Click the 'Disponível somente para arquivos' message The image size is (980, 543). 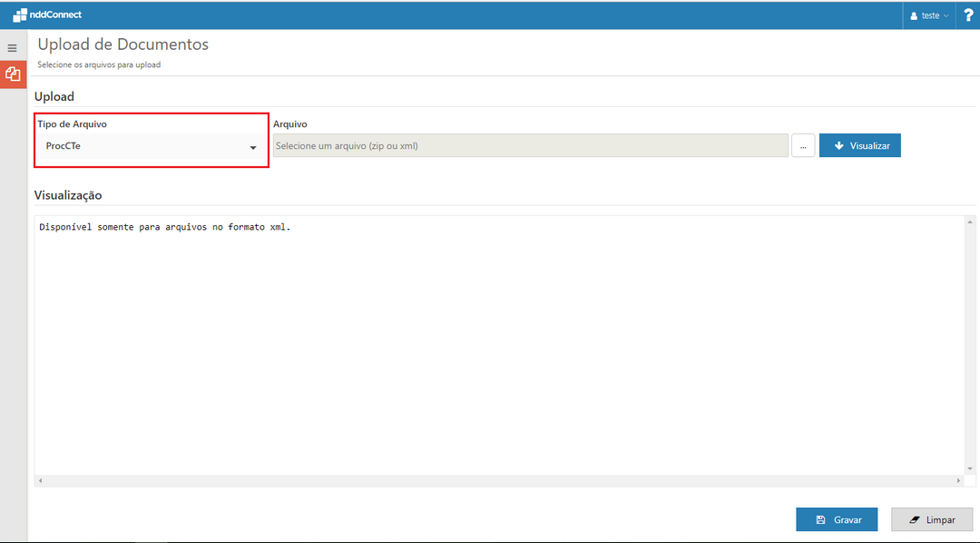165,227
